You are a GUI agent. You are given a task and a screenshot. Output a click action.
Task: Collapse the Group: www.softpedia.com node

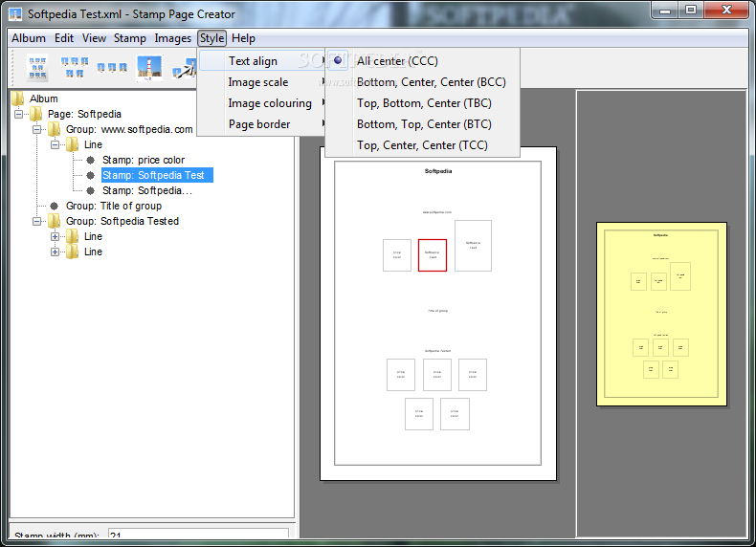[36, 130]
